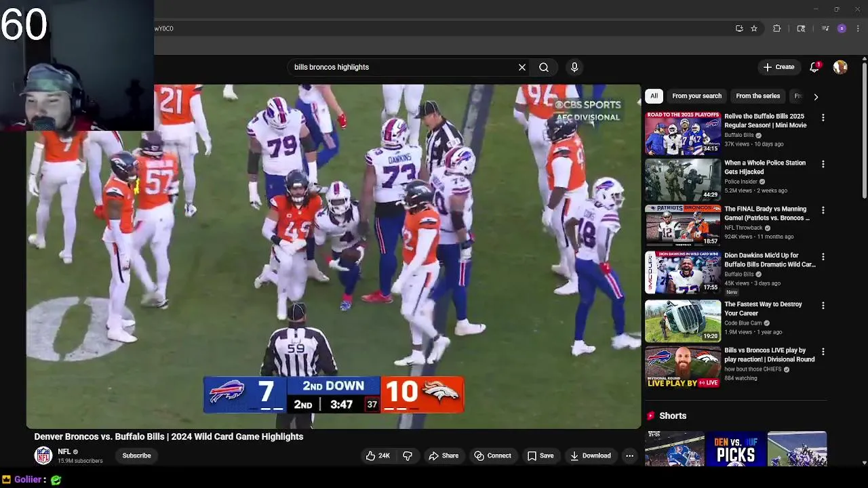Click the Shorts heading

[x=673, y=415]
